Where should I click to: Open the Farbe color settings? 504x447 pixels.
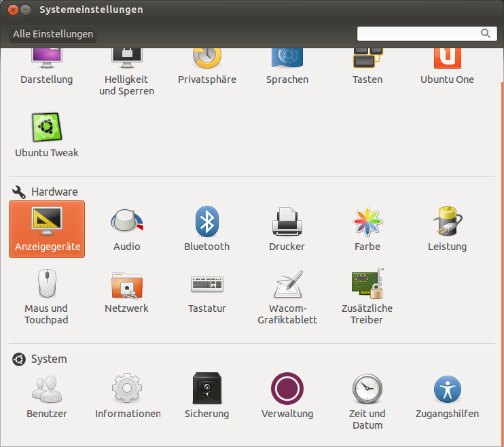click(x=367, y=229)
